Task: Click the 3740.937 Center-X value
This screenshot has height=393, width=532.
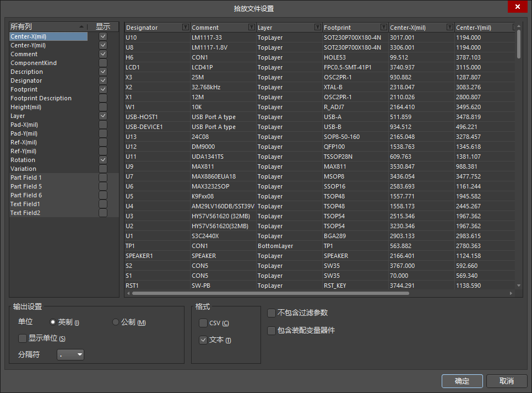Action: 421,67
